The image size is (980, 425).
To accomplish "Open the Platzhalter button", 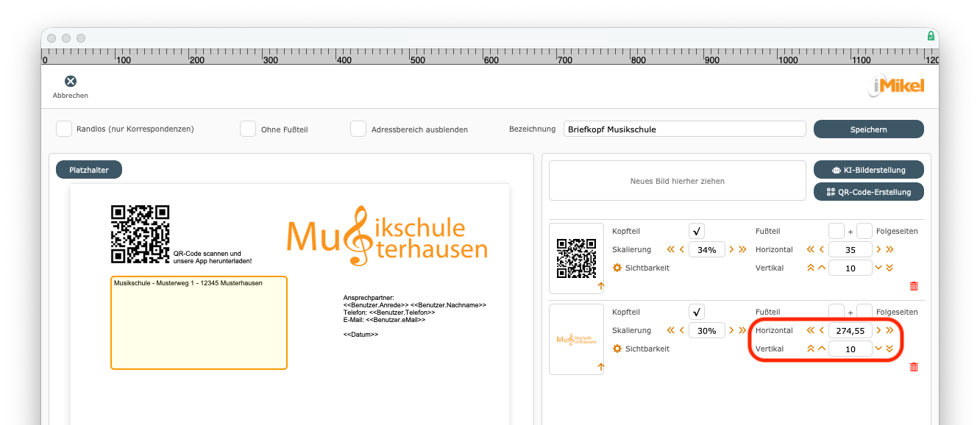I will [x=89, y=169].
